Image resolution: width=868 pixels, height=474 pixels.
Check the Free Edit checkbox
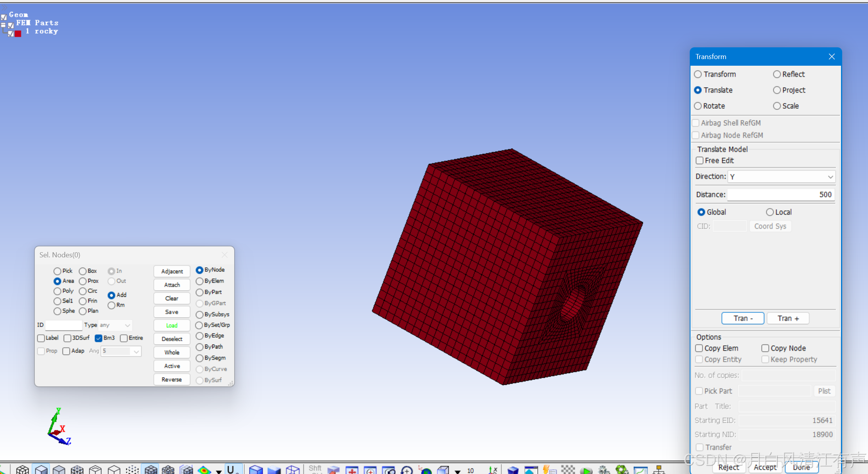coord(700,160)
